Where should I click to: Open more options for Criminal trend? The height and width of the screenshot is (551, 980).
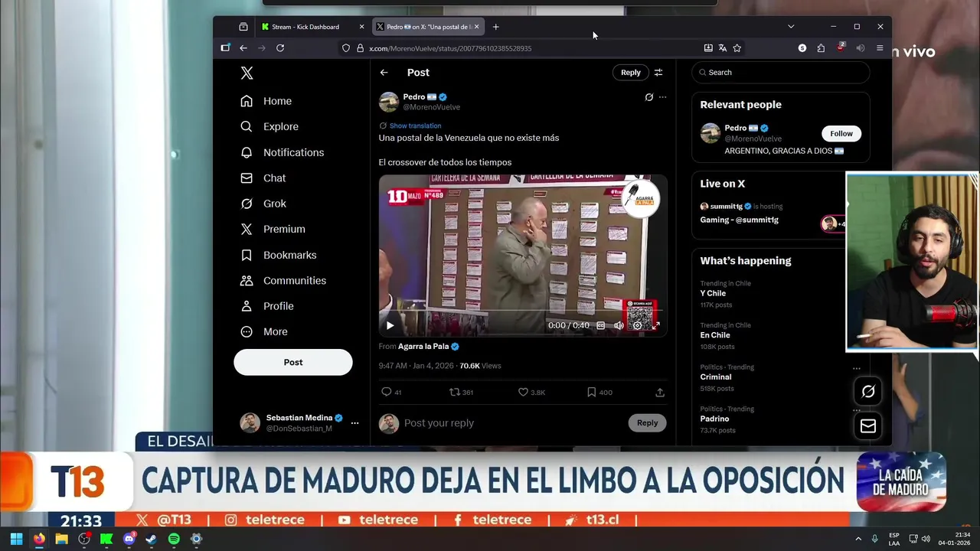point(857,368)
